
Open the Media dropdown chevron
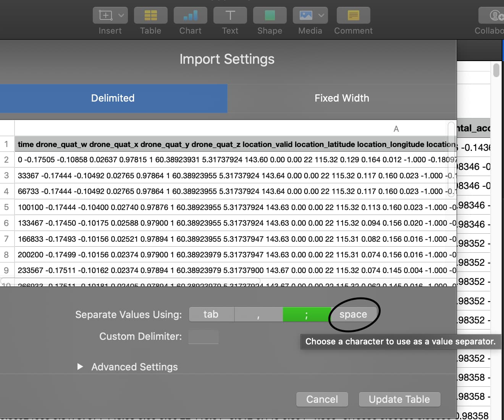pos(321,15)
